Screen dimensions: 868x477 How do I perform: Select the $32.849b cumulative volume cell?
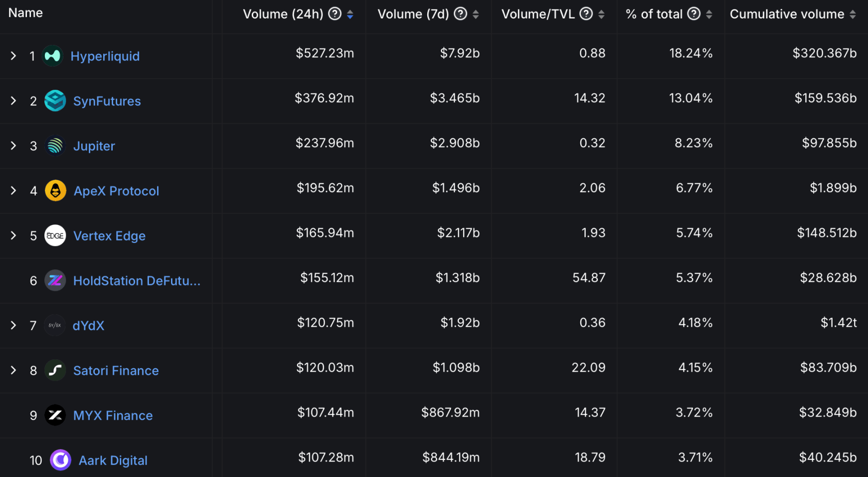(x=828, y=413)
